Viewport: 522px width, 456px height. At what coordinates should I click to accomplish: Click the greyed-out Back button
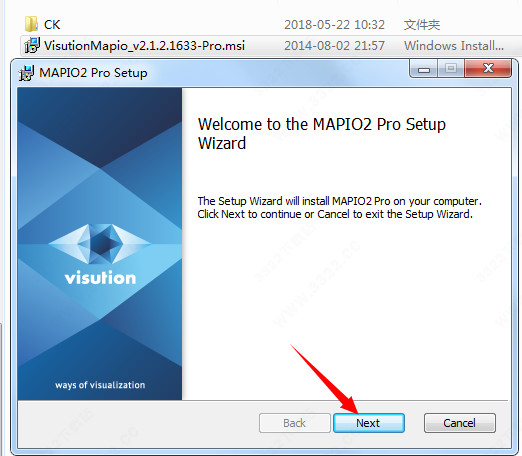coord(295,423)
